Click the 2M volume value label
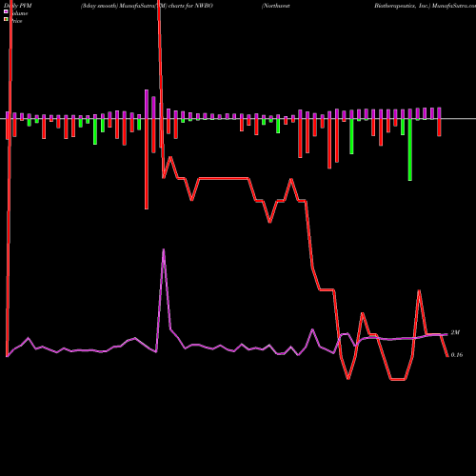476x476 pixels. 455,332
